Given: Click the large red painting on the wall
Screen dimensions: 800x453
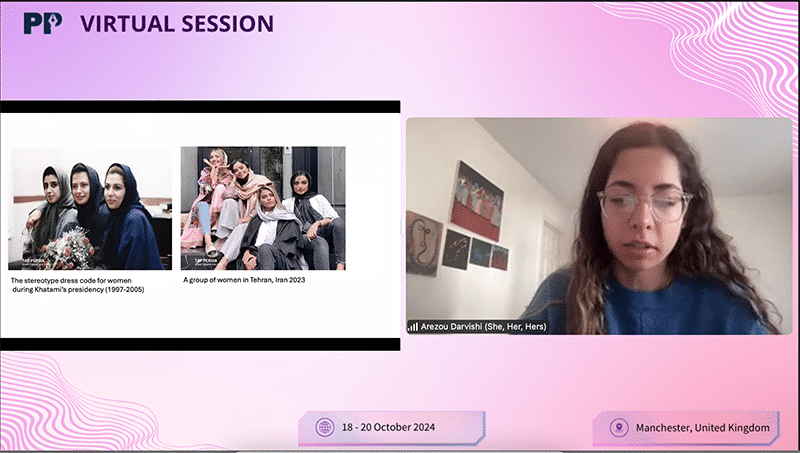Looking at the screenshot, I should [x=477, y=200].
